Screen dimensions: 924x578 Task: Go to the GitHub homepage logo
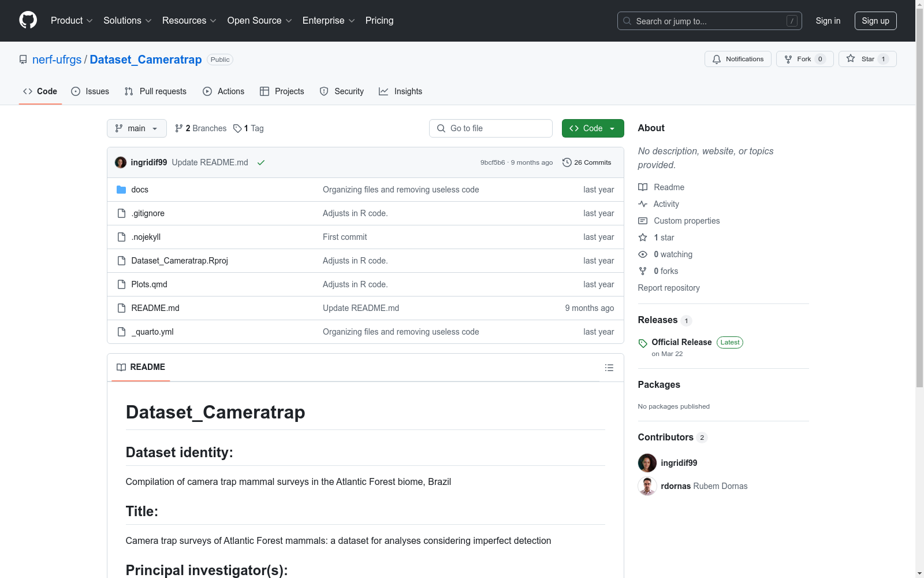(x=28, y=20)
